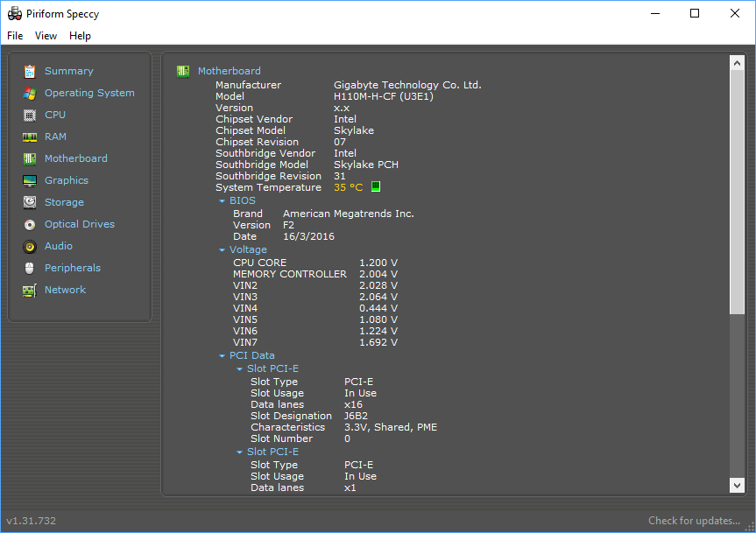Open the View menu
This screenshot has height=533, width=756.
(x=46, y=36)
